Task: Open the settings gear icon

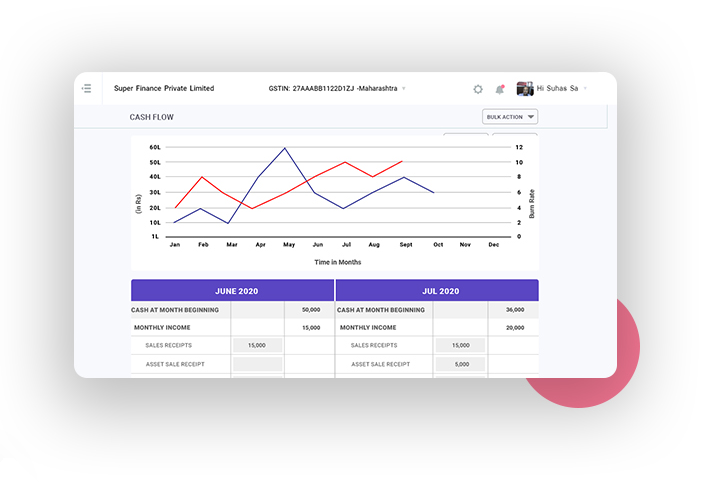Action: coord(478,89)
